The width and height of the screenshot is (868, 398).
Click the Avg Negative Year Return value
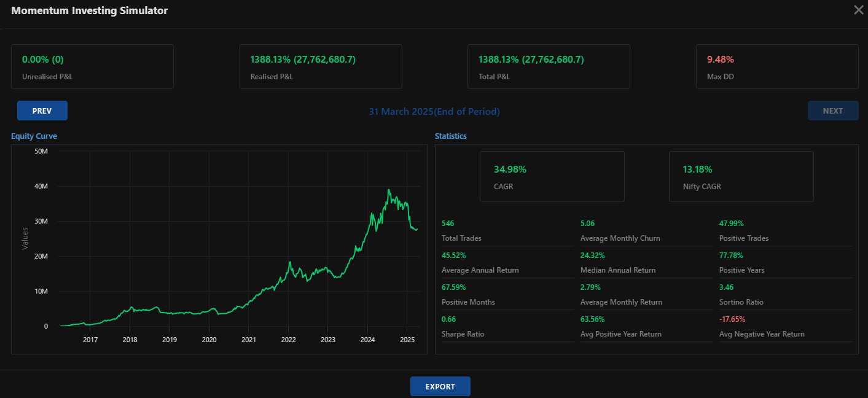coord(732,319)
